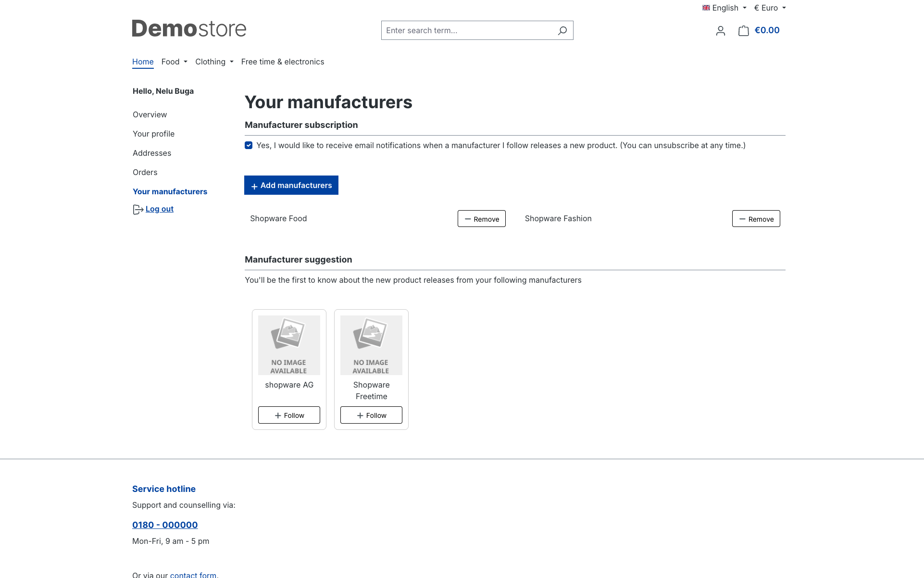Click the plus icon on Add manufacturers
Viewport: 924px width, 578px height.
[x=254, y=186]
